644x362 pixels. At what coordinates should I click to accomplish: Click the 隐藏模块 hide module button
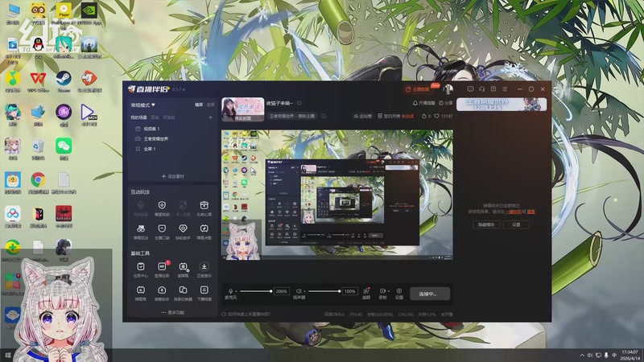[486, 225]
